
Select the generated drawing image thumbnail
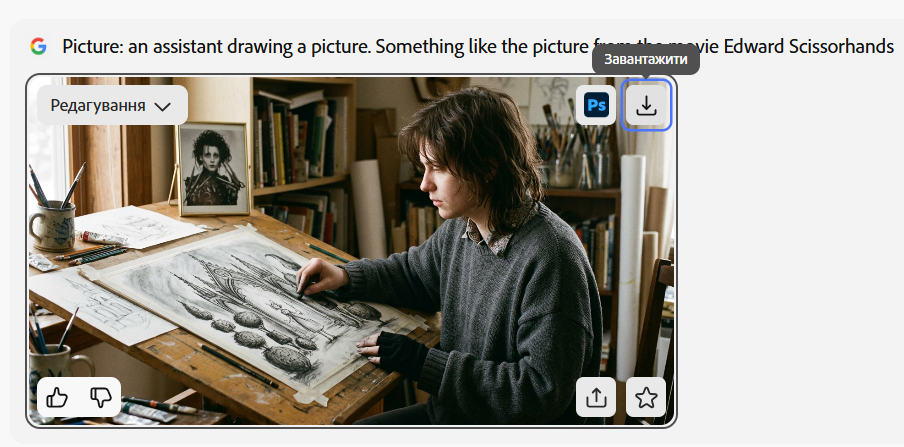(x=351, y=251)
